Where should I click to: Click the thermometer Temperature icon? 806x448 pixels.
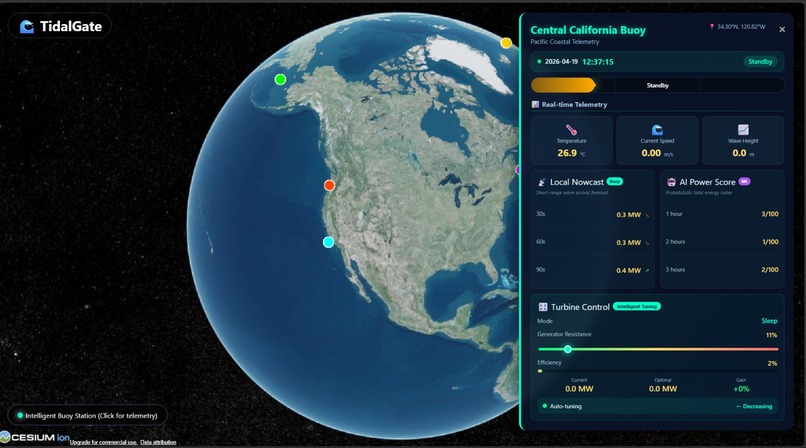[x=571, y=129]
